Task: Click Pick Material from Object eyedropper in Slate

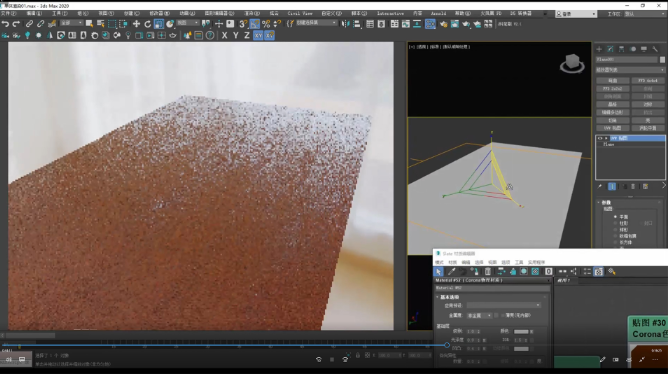Action: click(451, 272)
